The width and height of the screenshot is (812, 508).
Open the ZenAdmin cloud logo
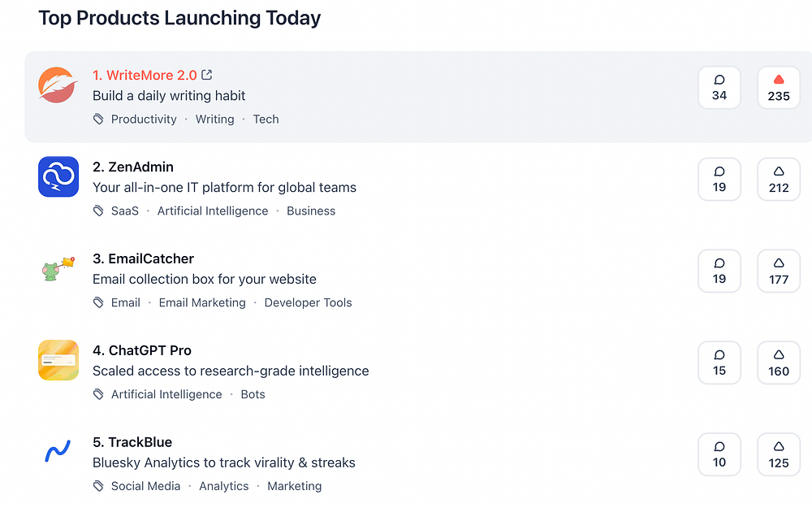point(58,177)
